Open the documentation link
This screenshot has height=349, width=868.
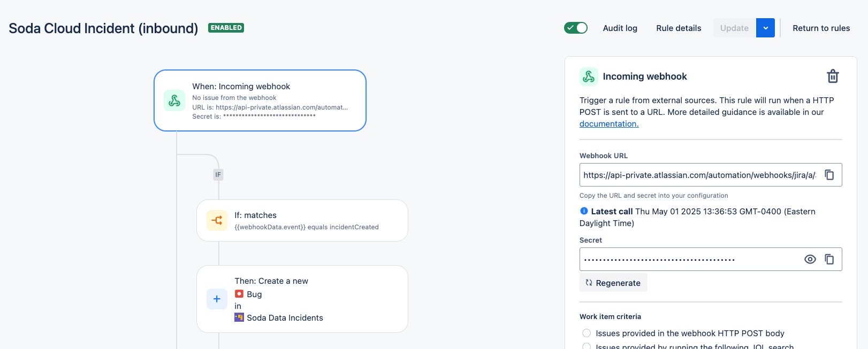click(x=609, y=124)
